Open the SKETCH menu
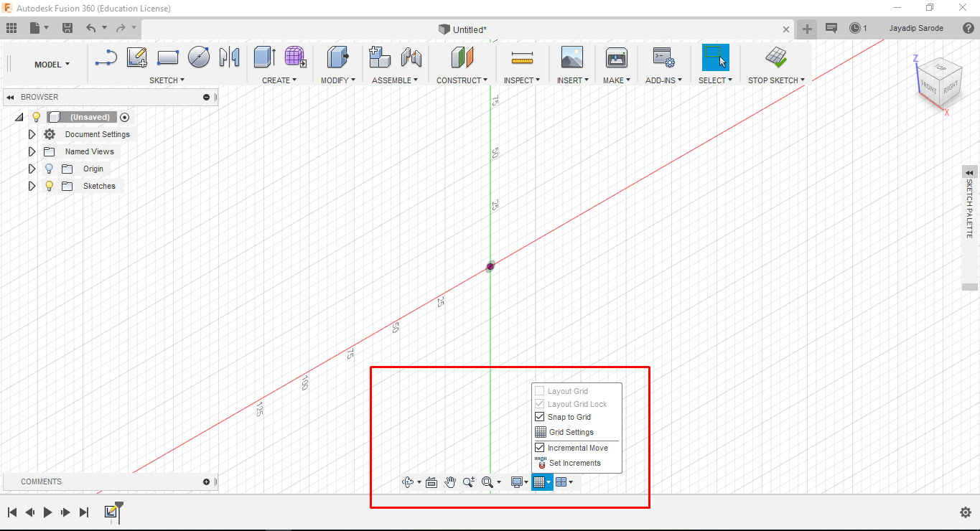The height and width of the screenshot is (531, 980). (x=167, y=80)
